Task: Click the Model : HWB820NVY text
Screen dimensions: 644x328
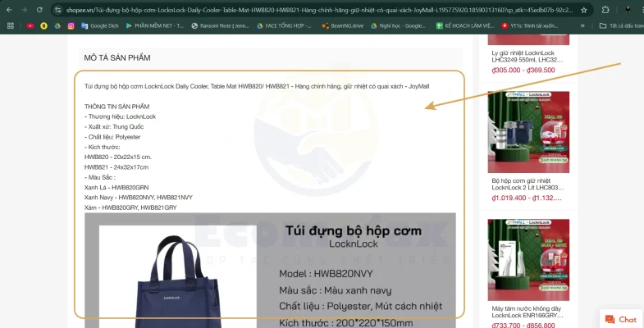Action: (327, 274)
